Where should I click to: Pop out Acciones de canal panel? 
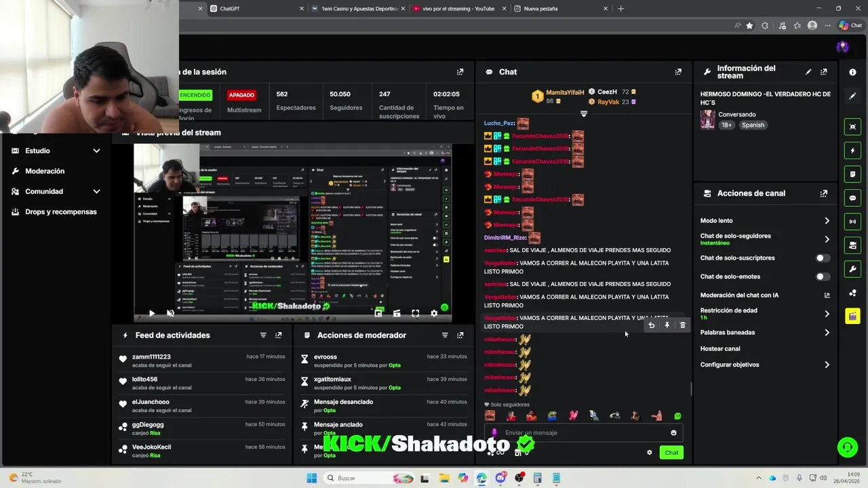[824, 193]
